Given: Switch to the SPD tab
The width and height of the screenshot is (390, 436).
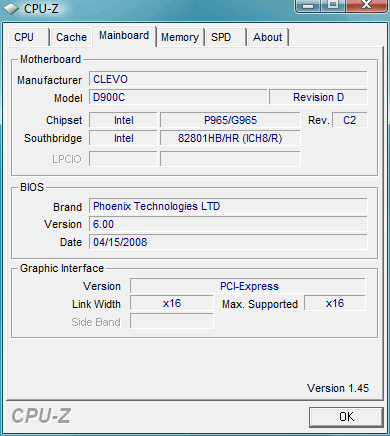Looking at the screenshot, I should 225,37.
